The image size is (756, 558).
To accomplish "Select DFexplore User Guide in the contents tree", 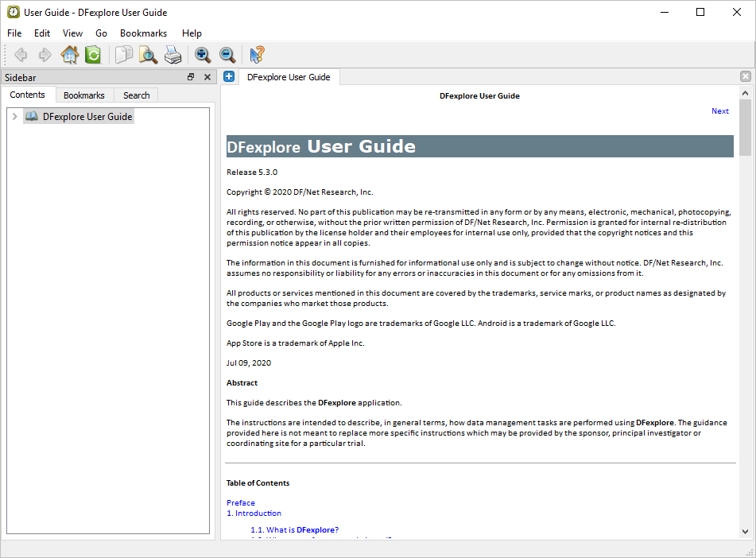I will point(87,117).
